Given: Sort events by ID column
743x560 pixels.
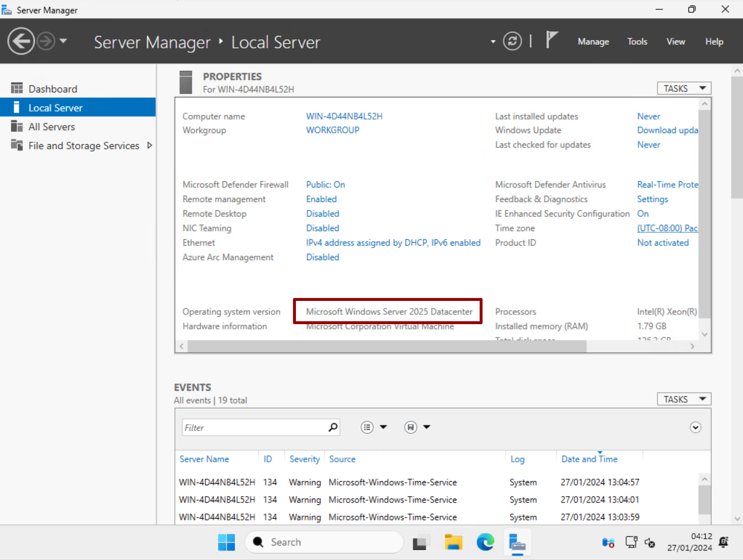Looking at the screenshot, I should [x=267, y=459].
